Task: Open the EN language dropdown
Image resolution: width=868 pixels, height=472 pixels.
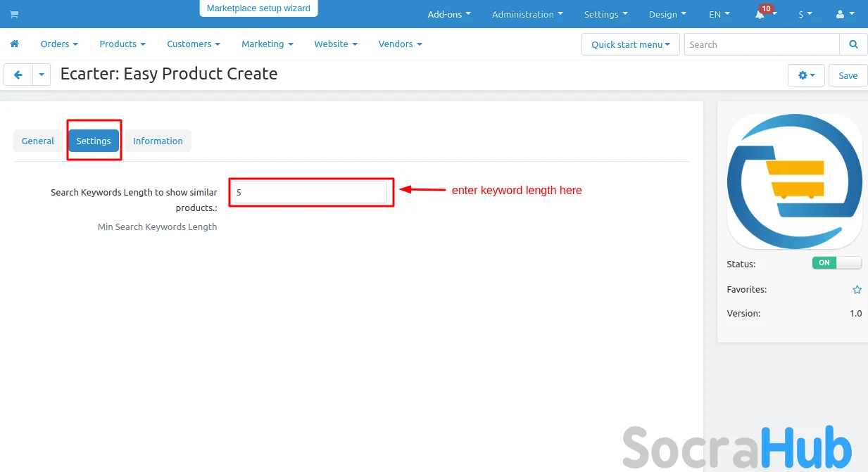Action: click(719, 14)
